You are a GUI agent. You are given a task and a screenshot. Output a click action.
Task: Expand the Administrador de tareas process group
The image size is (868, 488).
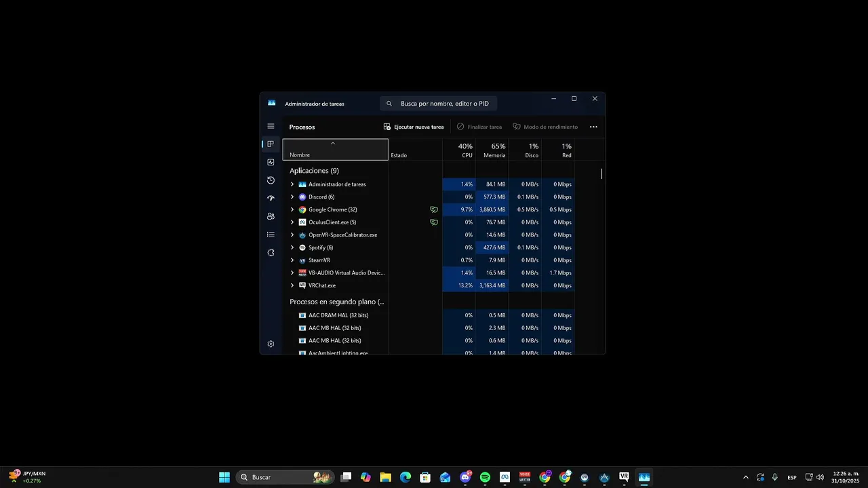292,184
